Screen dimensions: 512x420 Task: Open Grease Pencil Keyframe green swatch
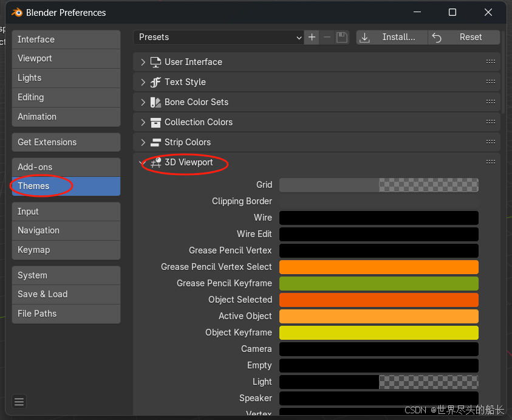pos(379,283)
